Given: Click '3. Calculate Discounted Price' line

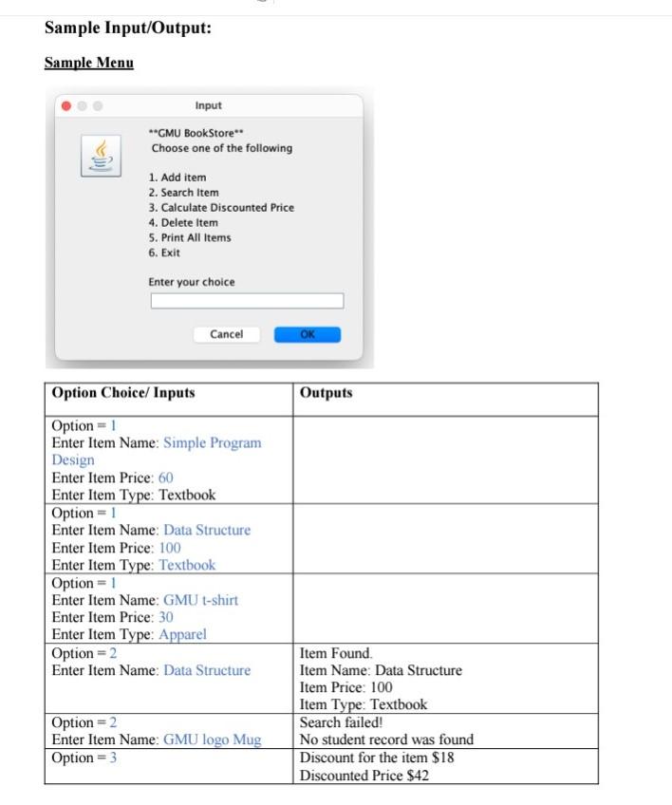Looking at the screenshot, I should pyautogui.click(x=221, y=207).
